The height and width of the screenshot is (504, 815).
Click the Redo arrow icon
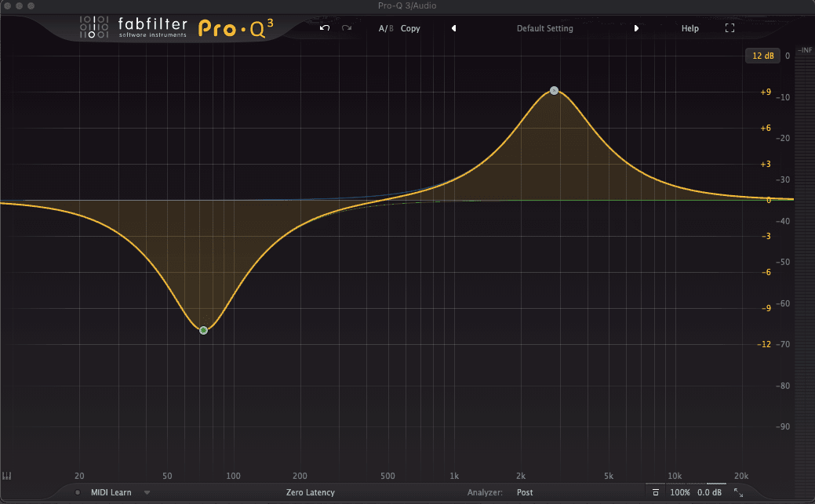coord(347,28)
